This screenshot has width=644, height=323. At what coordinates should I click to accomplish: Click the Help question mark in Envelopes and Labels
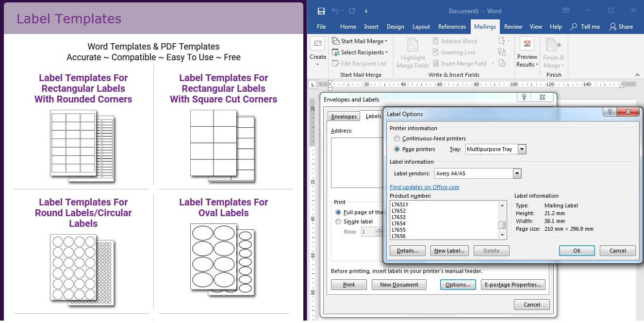click(524, 98)
